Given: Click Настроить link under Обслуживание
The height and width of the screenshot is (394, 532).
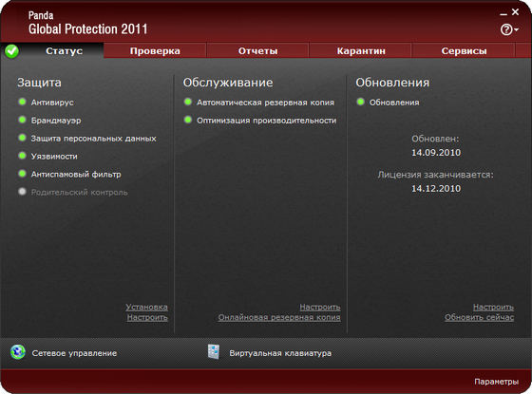Looking at the screenshot, I should point(320,307).
